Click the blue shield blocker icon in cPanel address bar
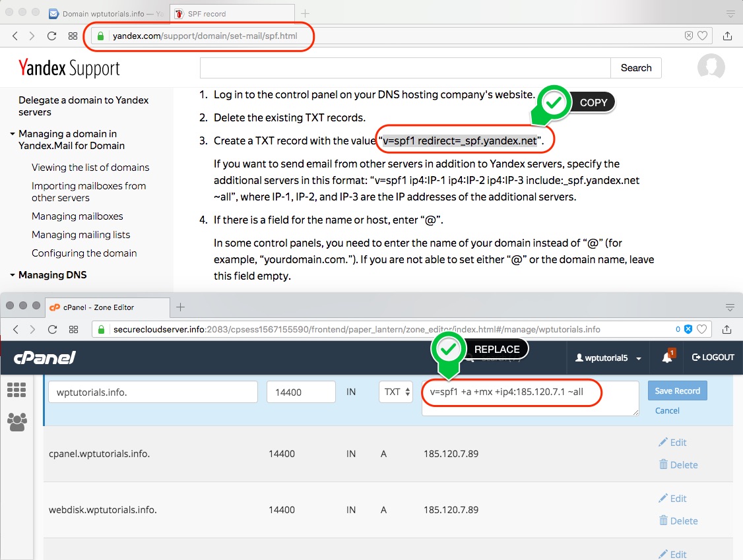Screen dimensions: 743x560 (688, 329)
